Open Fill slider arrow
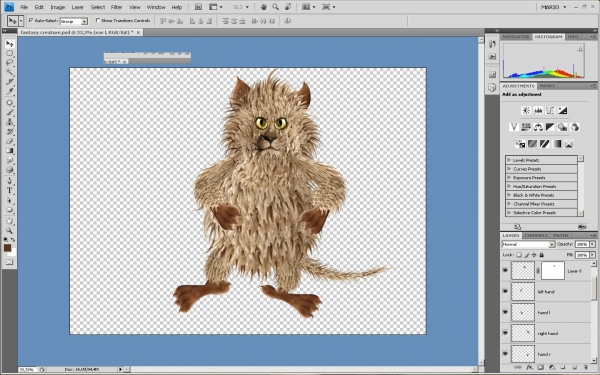The image size is (600, 375). click(593, 255)
